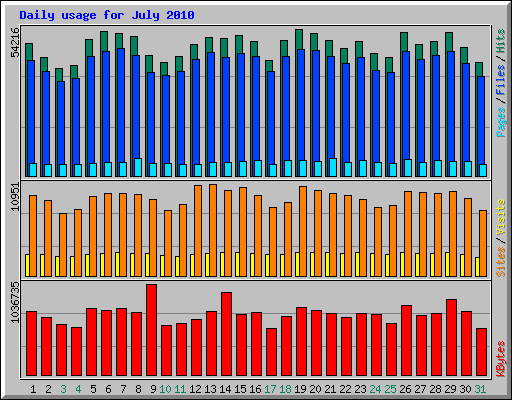The image size is (512, 400).
Task: Select day label 30 on x-axis
Action: [x=465, y=389]
